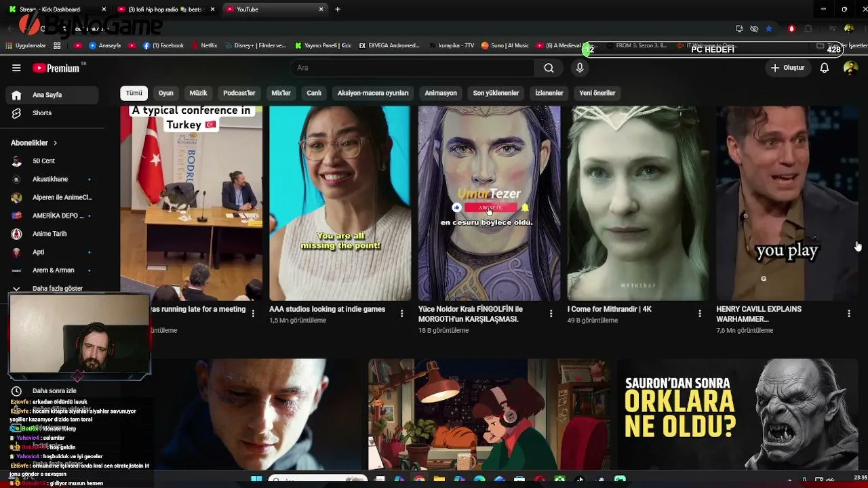Screen dimensions: 868x488
Task: Play 'I Come for Mithrandir' short thumbnail
Action: coord(638,203)
